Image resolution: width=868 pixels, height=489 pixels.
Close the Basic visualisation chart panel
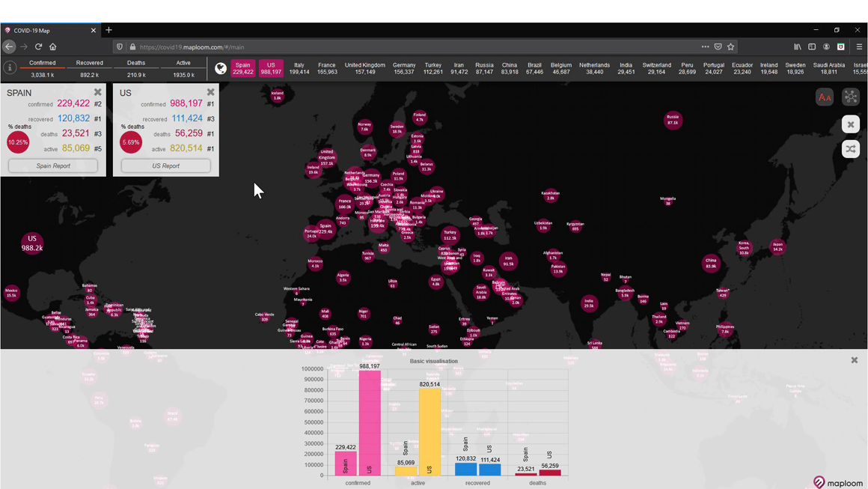[x=854, y=360]
